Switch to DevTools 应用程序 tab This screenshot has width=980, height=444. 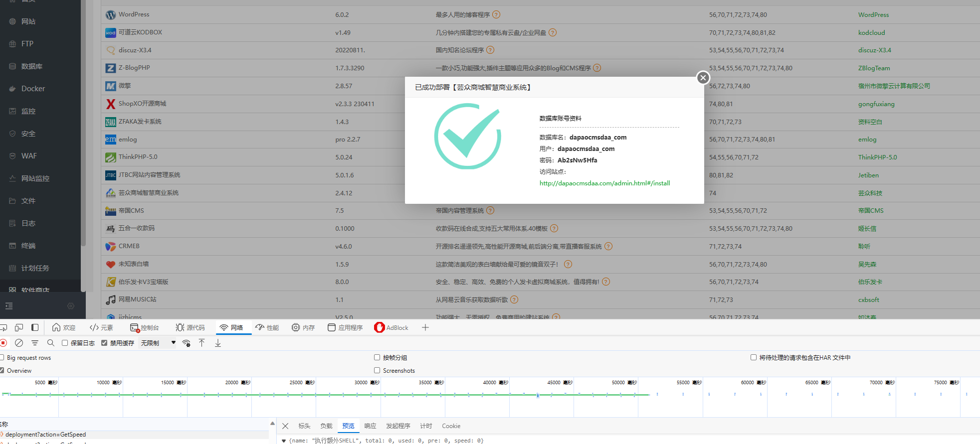(x=345, y=327)
